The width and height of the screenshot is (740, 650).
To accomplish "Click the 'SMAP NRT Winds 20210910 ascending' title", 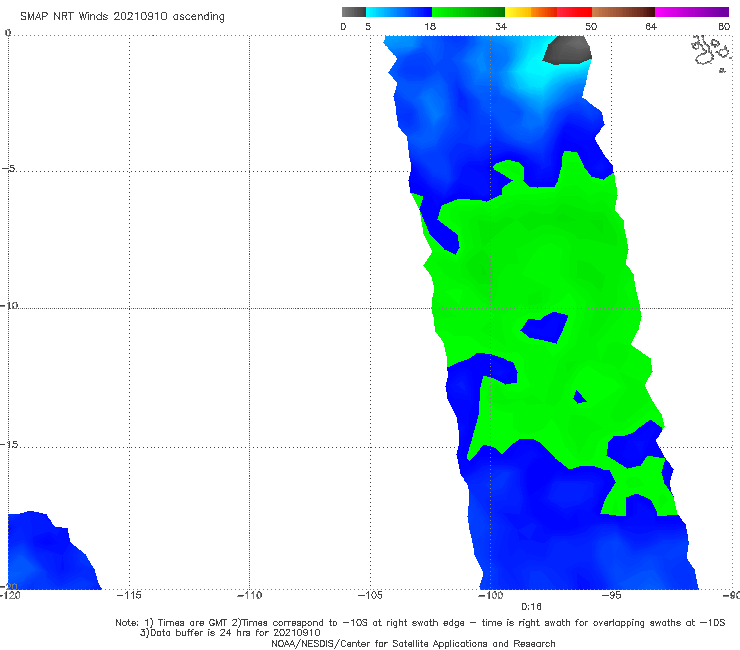I will tap(122, 17).
